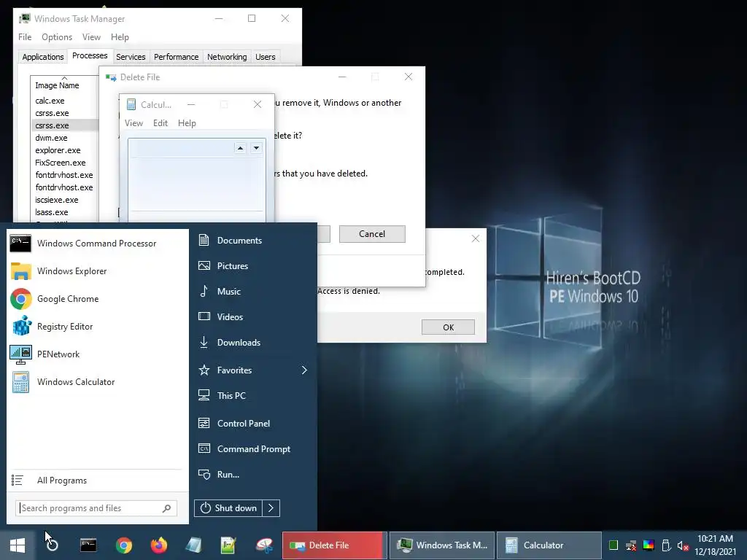Open the taskbar clock and date

715,545
